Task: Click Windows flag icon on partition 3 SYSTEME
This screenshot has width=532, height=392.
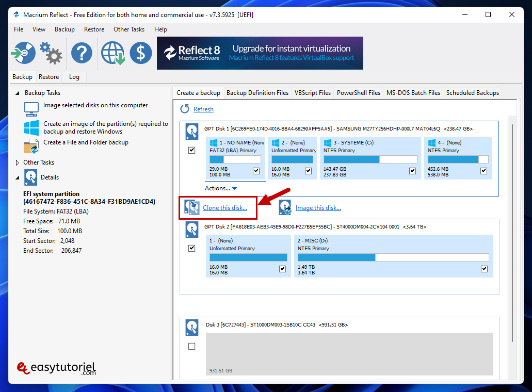Action: tap(328, 143)
